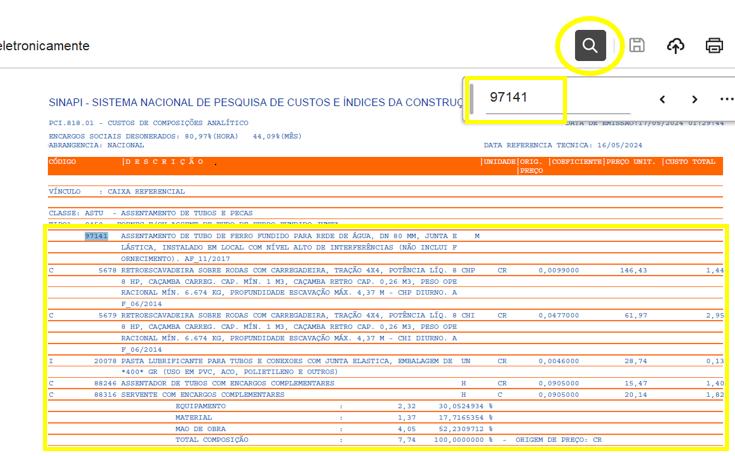Select the CÓDIGO column header
This screenshot has height=456, width=735.
pos(63,161)
